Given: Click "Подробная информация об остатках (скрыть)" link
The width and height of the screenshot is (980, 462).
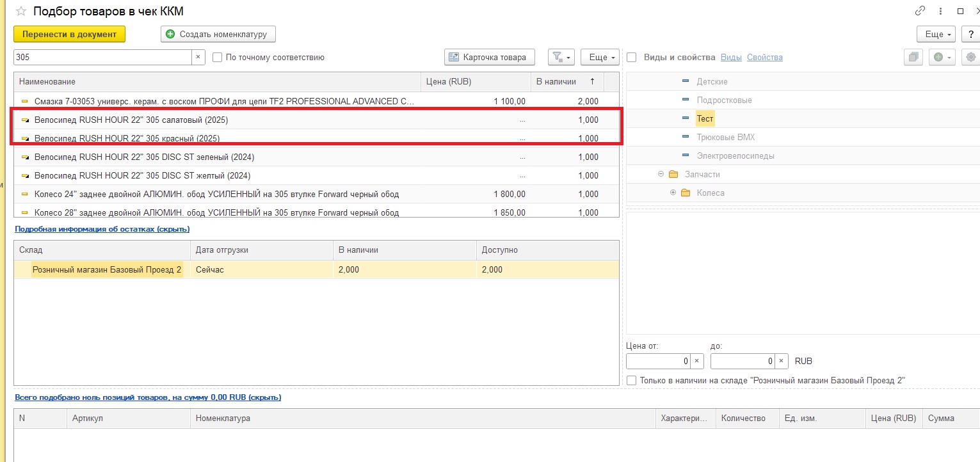Looking at the screenshot, I should pos(102,228).
